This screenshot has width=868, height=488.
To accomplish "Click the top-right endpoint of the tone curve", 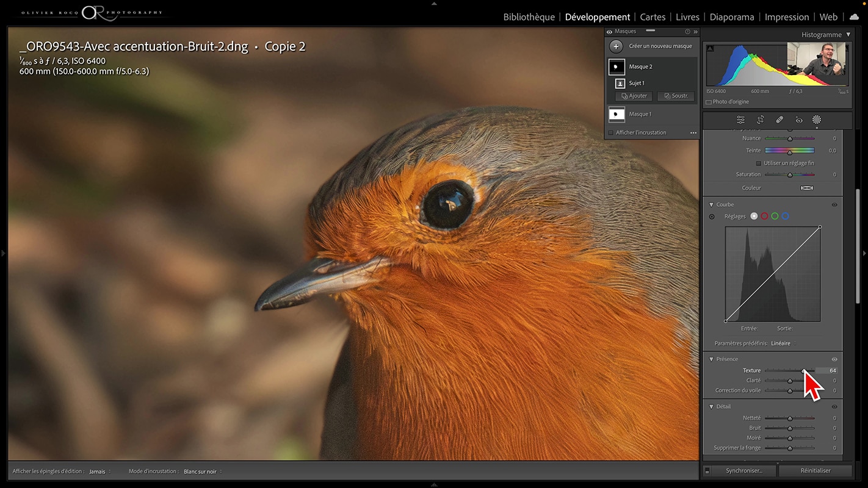I will coord(820,227).
